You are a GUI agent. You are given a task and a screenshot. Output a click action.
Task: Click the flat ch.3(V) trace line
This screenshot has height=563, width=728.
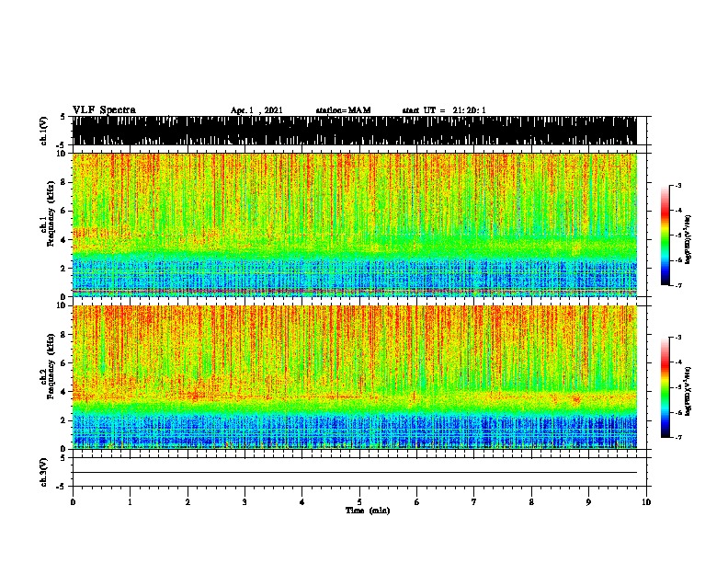354,473
